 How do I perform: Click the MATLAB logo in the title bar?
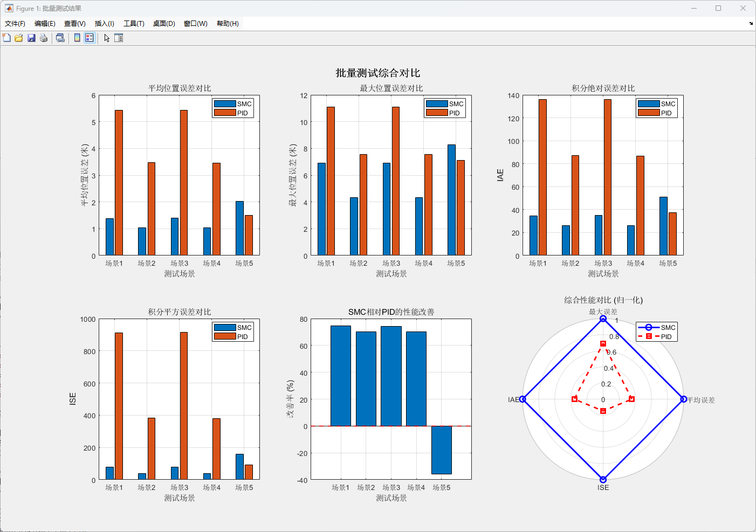point(9,8)
